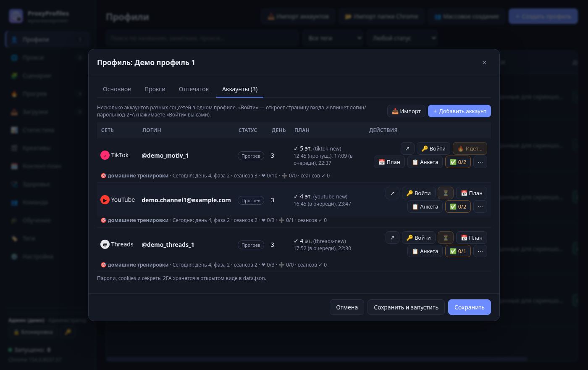Click the hourglass button in Threads row
The height and width of the screenshot is (370, 588).
446,238
